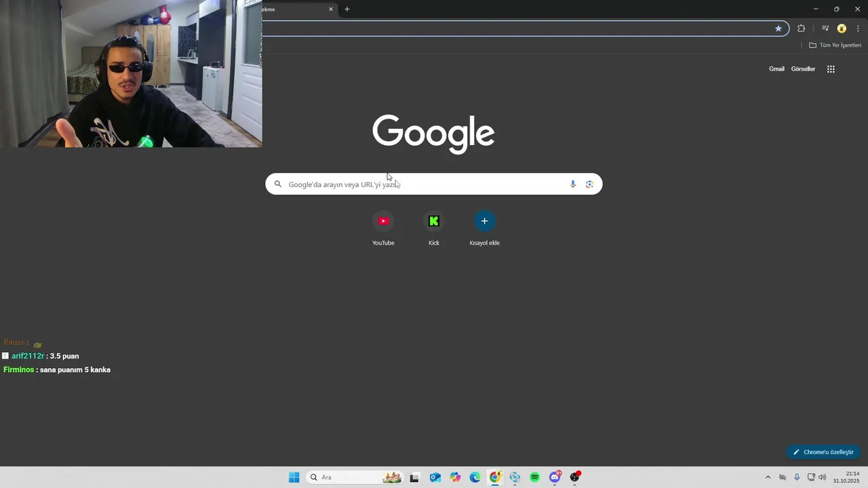The width and height of the screenshot is (868, 488).
Task: Click the magnifier icon in Google search box
Action: 278,184
